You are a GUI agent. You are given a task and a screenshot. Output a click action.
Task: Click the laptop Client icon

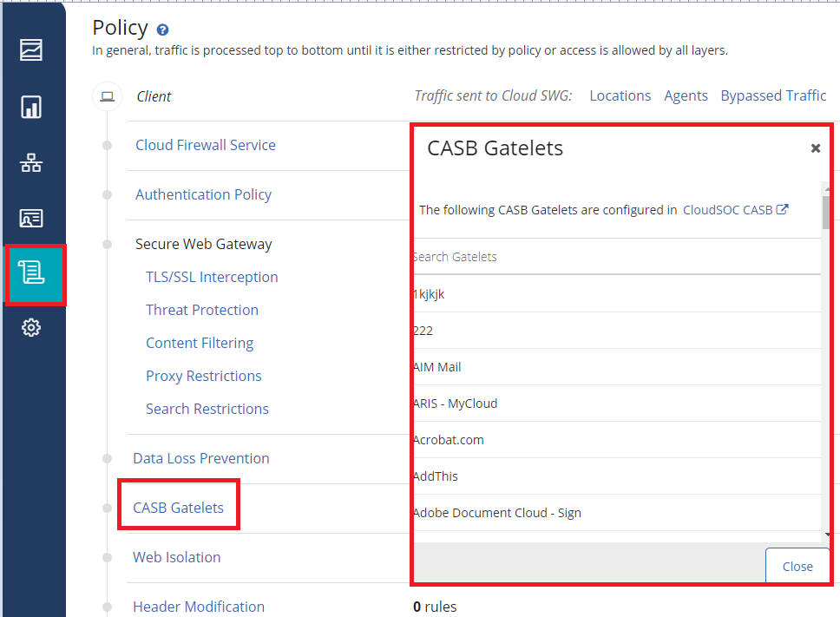[x=107, y=96]
